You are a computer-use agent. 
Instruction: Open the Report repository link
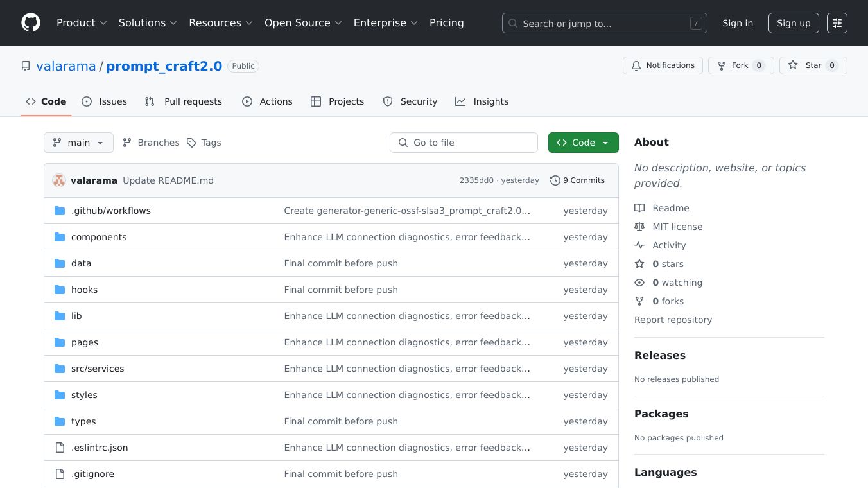(x=673, y=320)
